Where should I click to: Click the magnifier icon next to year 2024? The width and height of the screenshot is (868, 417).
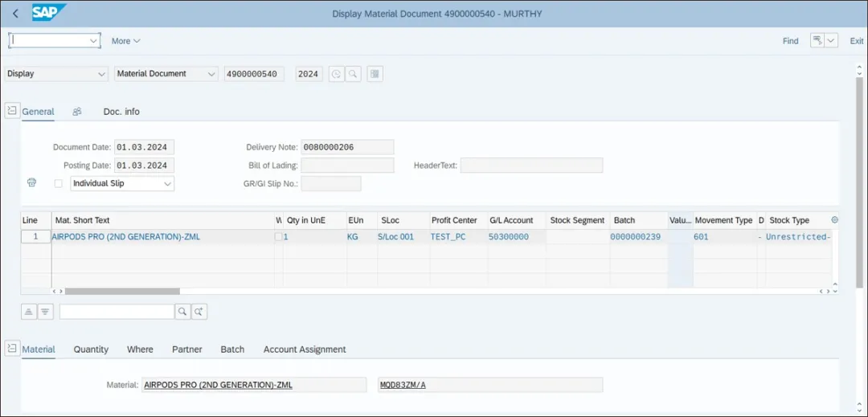point(353,74)
